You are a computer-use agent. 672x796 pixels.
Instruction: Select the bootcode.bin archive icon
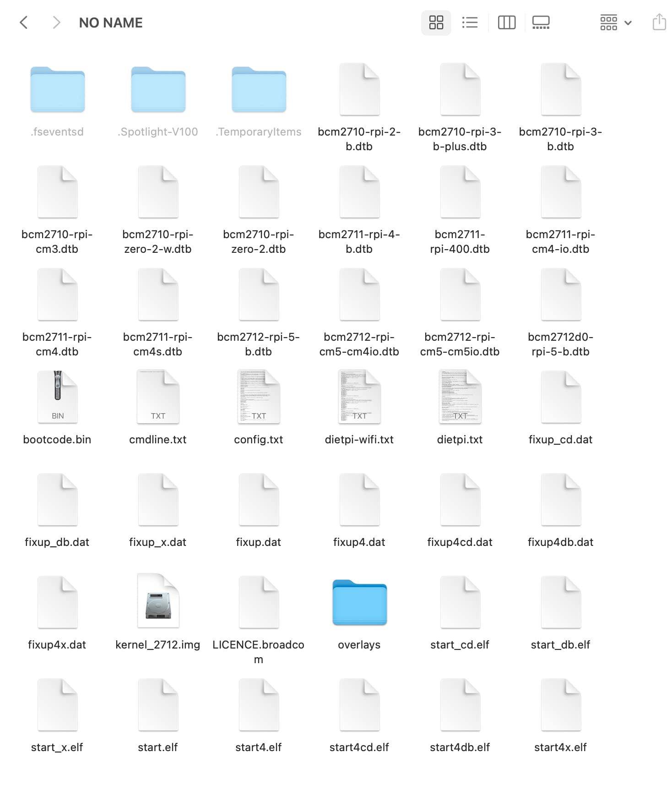tap(58, 397)
